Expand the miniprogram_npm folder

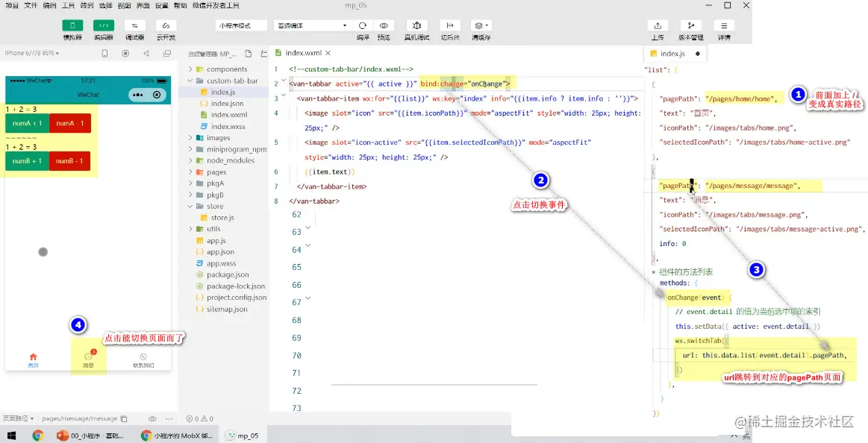[190, 149]
